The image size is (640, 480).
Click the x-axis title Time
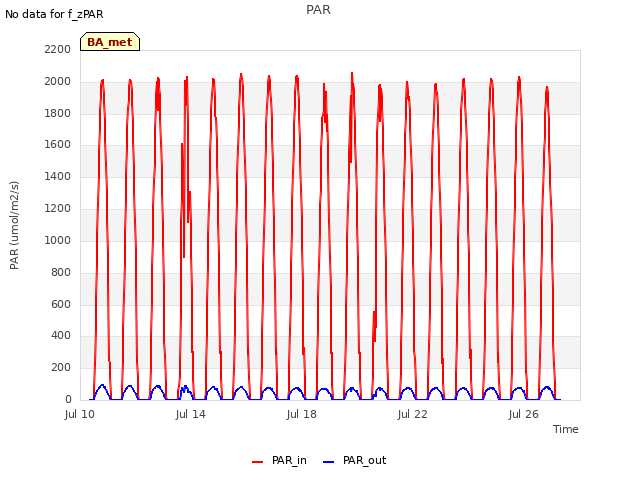pos(566,429)
